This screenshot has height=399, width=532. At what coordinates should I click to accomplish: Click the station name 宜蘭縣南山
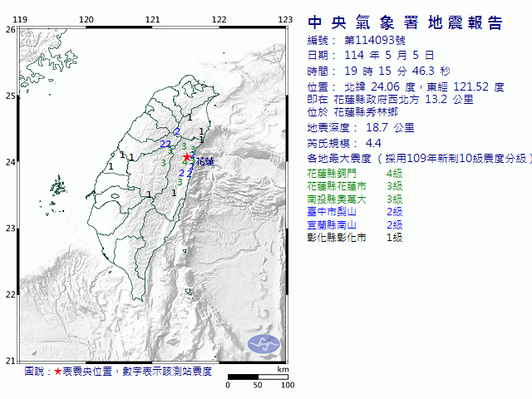click(x=332, y=225)
